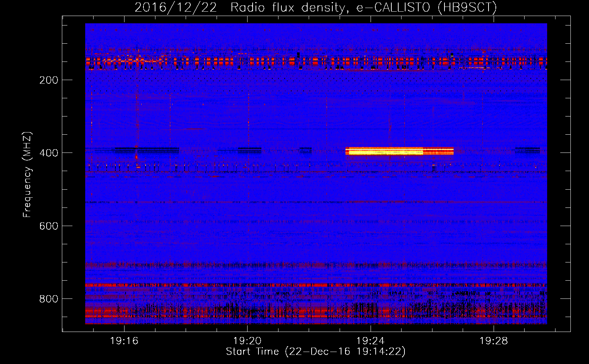Click the 600 frequency tick label
Screen dimensions: 589x364
(x=49, y=226)
